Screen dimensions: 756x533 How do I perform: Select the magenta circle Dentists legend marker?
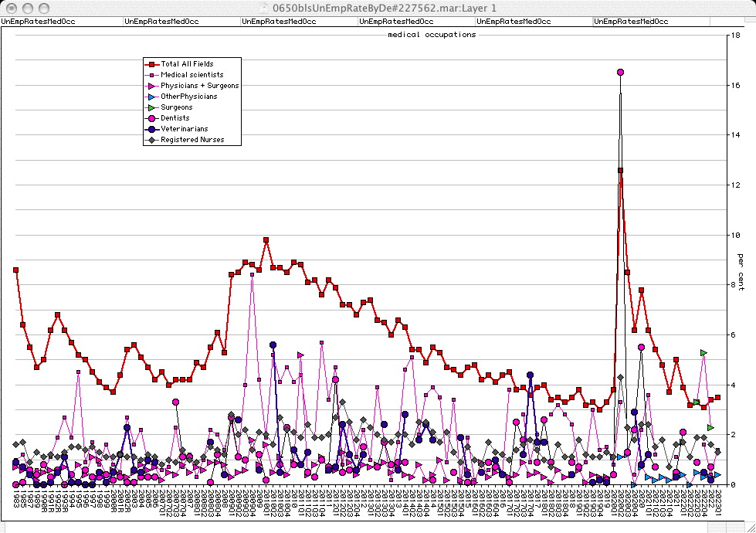point(153,118)
